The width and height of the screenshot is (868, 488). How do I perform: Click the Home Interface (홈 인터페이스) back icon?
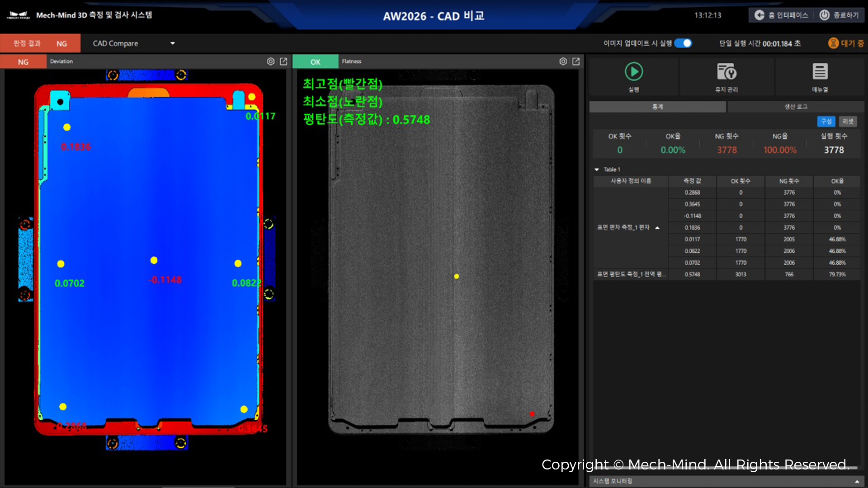759,15
